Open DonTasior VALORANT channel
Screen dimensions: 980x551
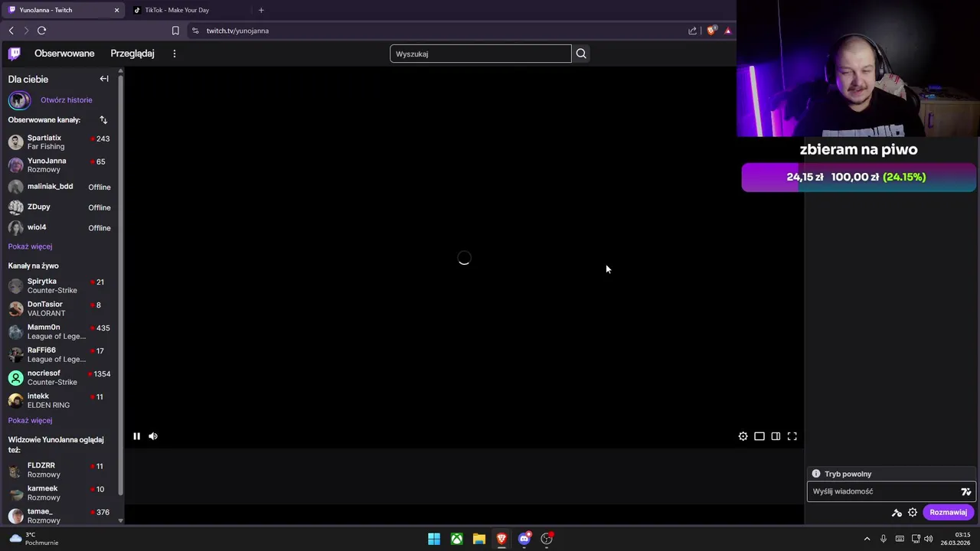pyautogui.click(x=60, y=308)
